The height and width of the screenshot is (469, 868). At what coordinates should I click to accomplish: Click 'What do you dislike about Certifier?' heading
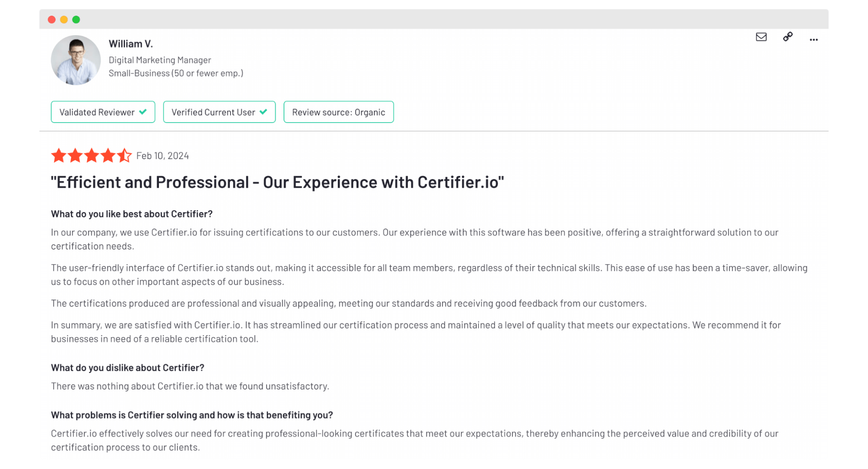[x=128, y=368]
